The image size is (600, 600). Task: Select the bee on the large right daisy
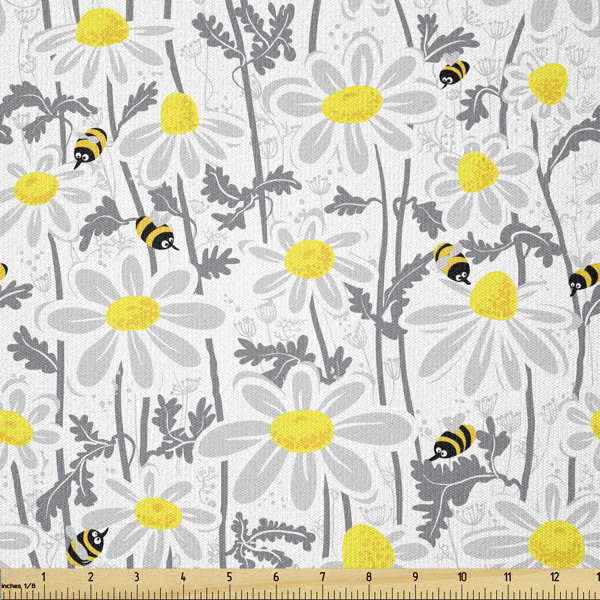pos(453,263)
